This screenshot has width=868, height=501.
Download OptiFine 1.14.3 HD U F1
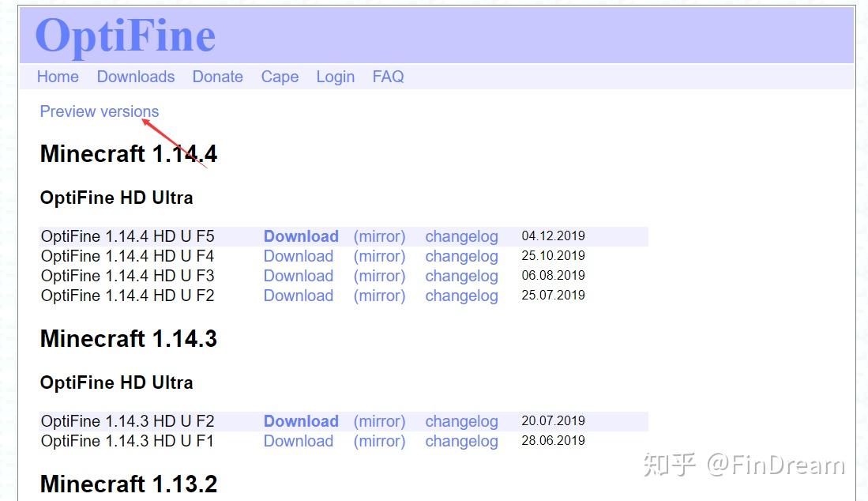[x=299, y=441]
